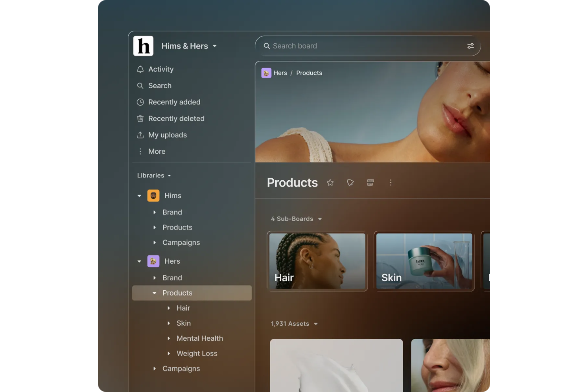Expand the Hair sub-board in the sidebar
The image size is (588, 392).
coord(169,308)
